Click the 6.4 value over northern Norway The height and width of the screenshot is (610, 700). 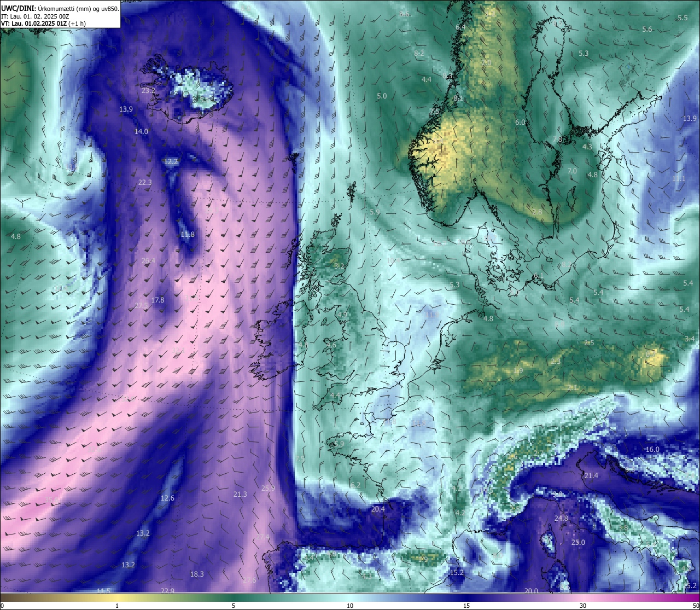pyautogui.click(x=460, y=27)
